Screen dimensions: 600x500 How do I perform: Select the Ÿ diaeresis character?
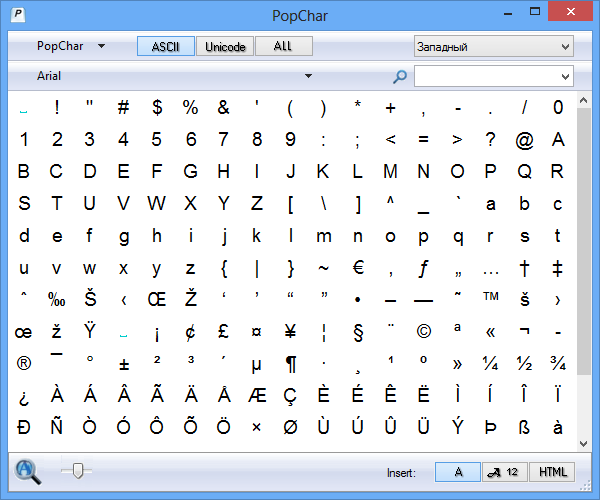(90, 330)
